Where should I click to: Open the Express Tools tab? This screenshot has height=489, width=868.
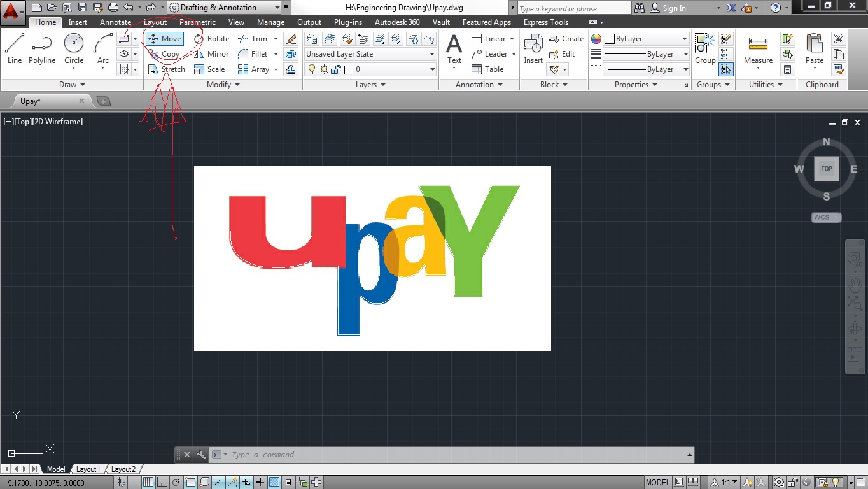(x=545, y=22)
